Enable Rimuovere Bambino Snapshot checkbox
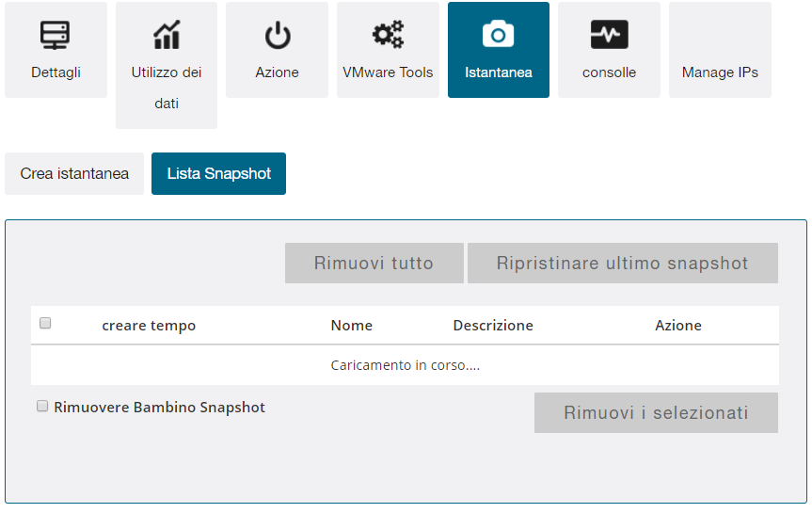Image resolution: width=812 pixels, height=513 pixels. click(x=42, y=407)
